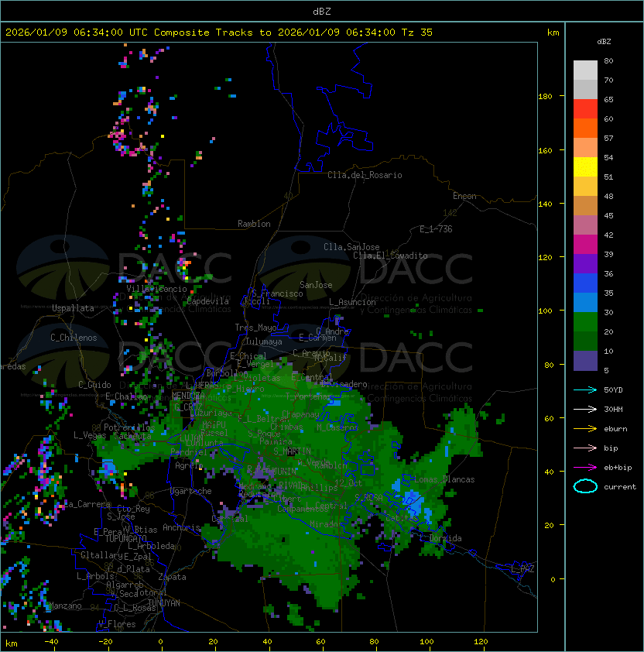Select the bright yellow 51-54 dBZ swatch

[x=585, y=166]
